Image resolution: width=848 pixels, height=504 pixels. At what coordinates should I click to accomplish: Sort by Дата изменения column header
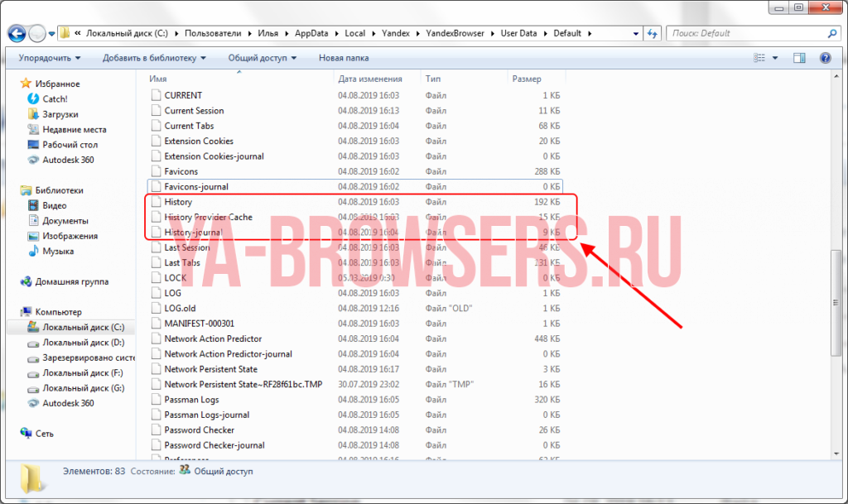point(369,79)
